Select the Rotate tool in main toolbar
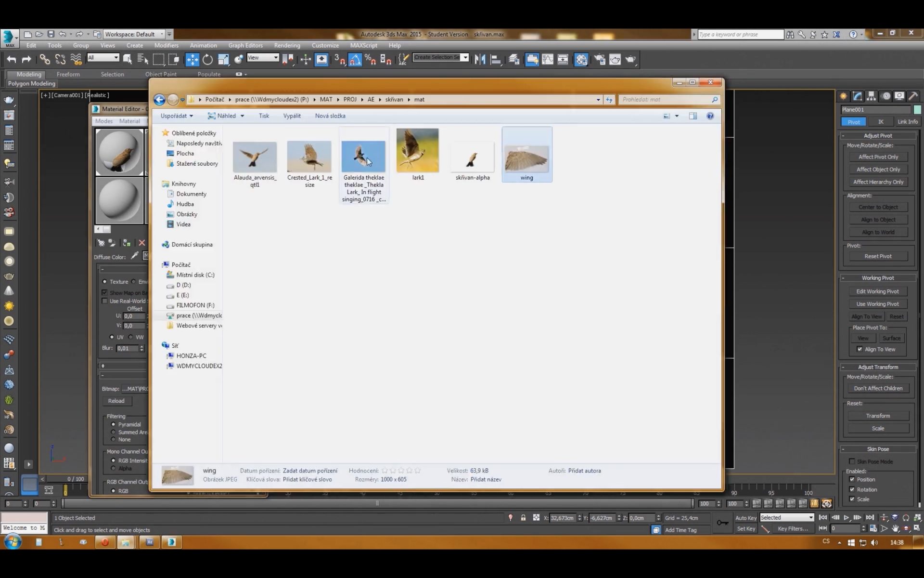Screen dimensions: 924x578 pos(207,59)
